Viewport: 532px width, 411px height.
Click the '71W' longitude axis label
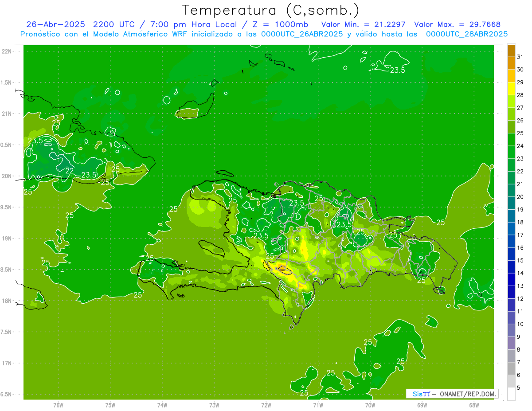tap(318, 405)
